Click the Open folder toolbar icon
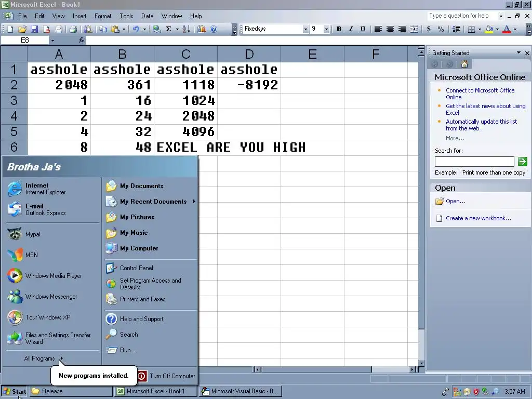Viewport: 532px width, 399px height. pos(22,29)
